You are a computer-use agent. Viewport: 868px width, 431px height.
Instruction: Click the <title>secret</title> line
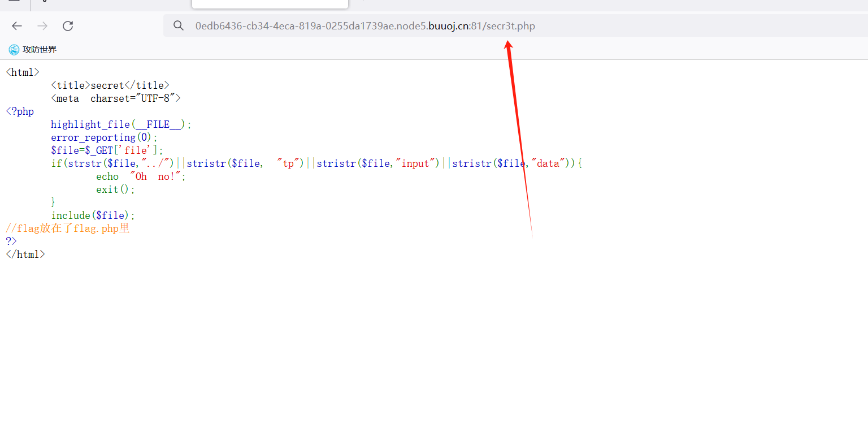[x=110, y=85]
